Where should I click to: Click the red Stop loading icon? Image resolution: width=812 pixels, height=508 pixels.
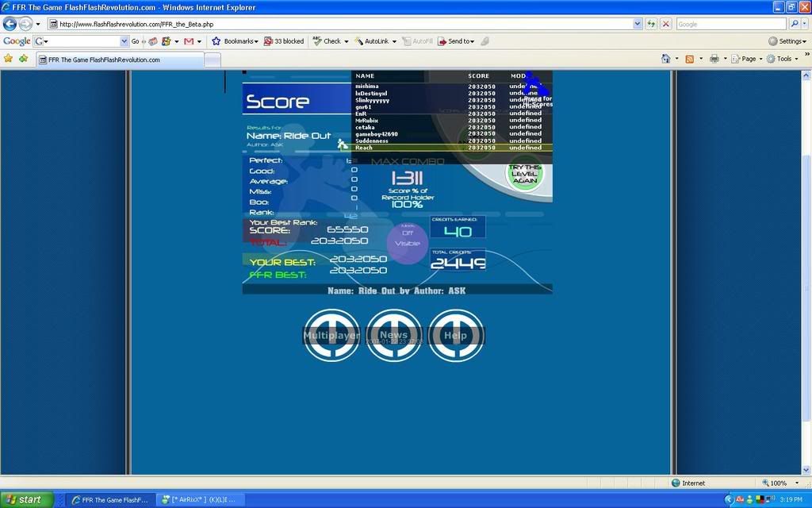(665, 24)
